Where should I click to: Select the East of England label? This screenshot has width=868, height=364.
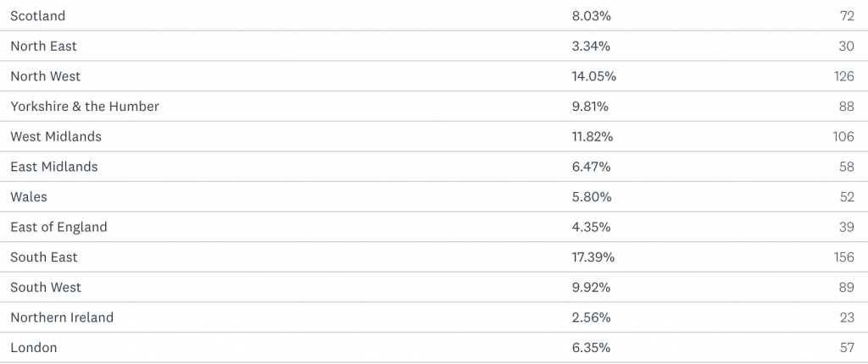(x=59, y=227)
